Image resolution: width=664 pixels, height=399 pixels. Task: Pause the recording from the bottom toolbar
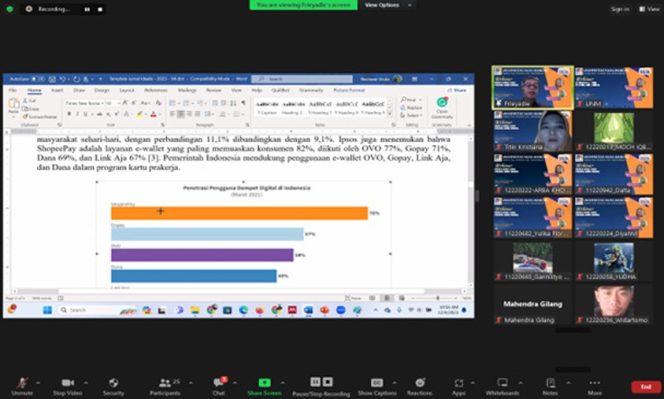click(x=315, y=382)
